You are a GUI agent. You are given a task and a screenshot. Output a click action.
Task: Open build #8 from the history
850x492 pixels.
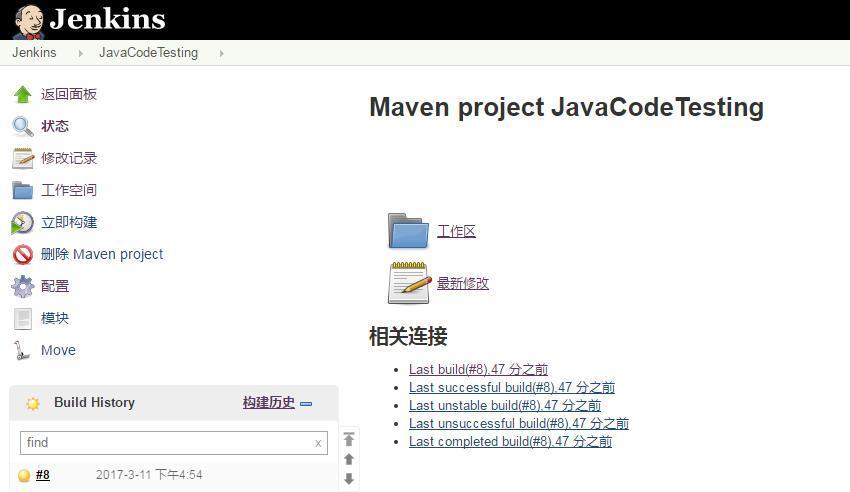[x=42, y=475]
